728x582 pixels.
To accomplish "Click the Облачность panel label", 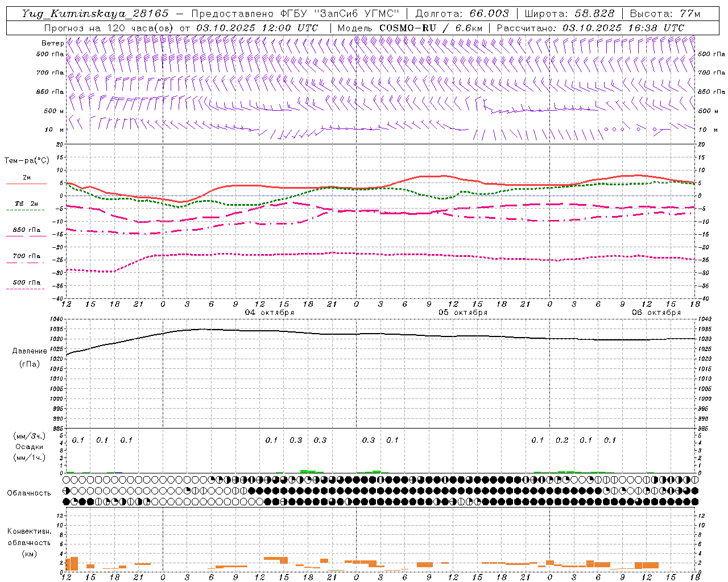I will (x=29, y=493).
